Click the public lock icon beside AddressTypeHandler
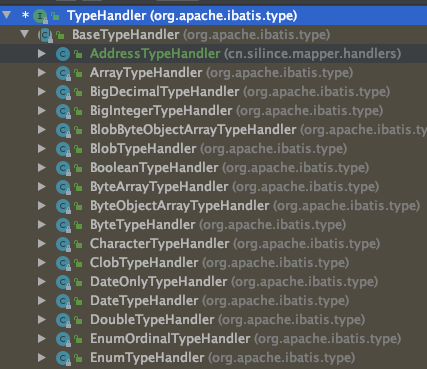The height and width of the screenshot is (369, 427). [x=78, y=54]
